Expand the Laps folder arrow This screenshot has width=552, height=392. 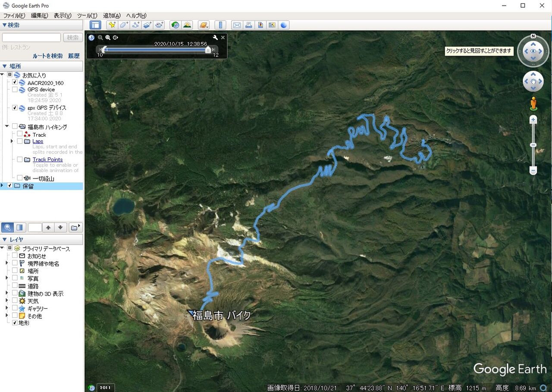(12, 141)
